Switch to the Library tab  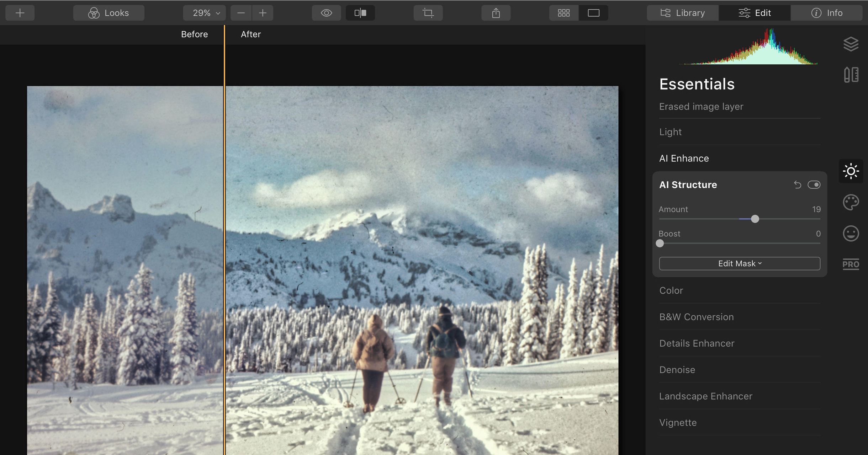tap(682, 12)
